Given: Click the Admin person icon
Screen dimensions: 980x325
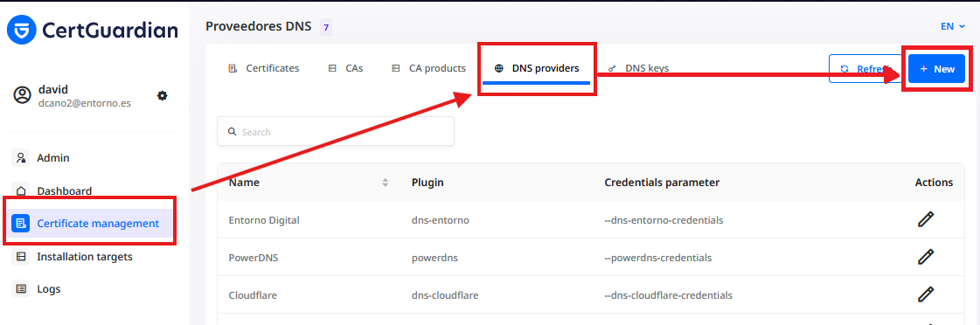Looking at the screenshot, I should (21, 158).
